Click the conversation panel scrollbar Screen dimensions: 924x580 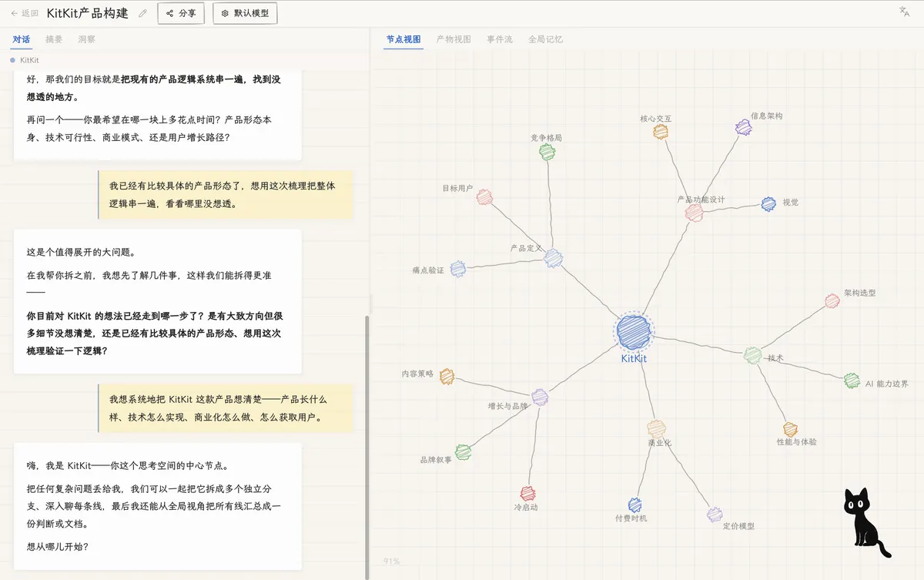pyautogui.click(x=367, y=447)
